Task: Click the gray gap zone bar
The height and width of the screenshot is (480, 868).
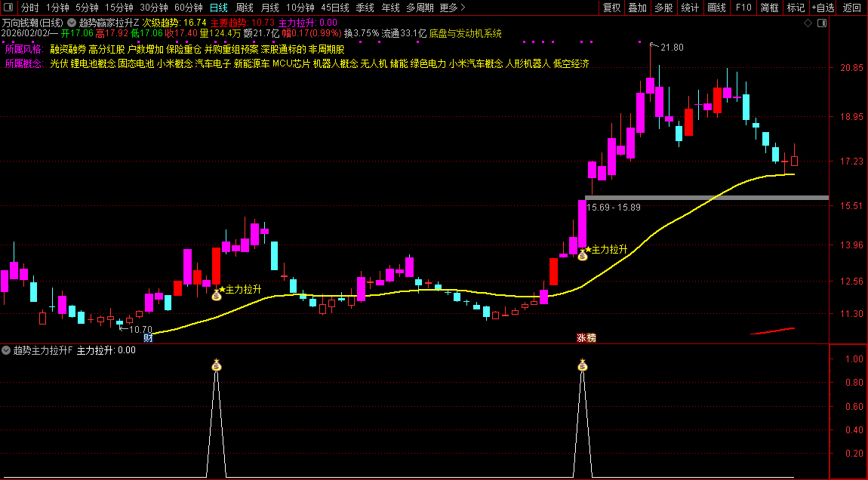Action: [x=707, y=198]
